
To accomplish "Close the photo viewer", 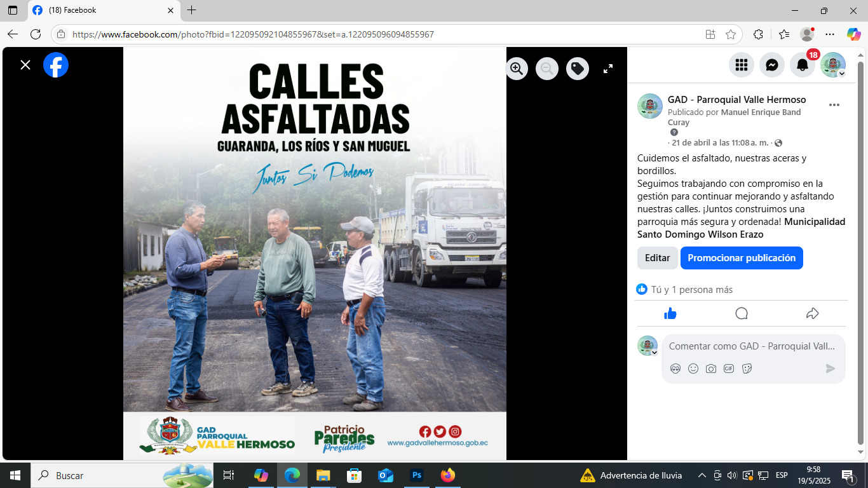I will tap(25, 65).
